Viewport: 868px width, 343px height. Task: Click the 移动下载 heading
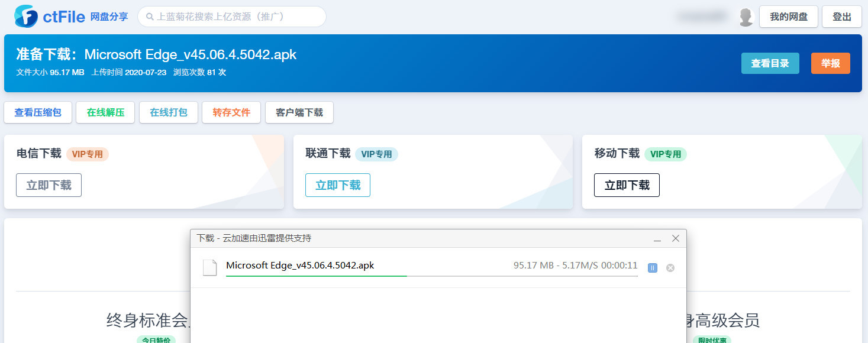[617, 154]
